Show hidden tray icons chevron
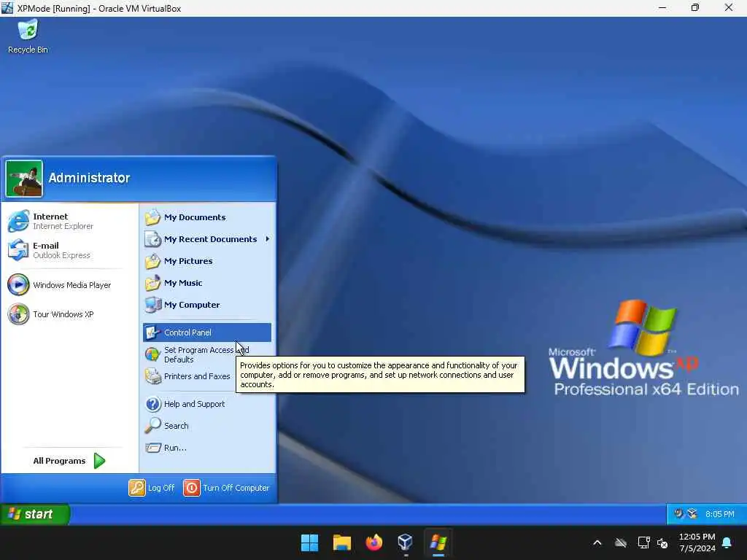 point(597,542)
